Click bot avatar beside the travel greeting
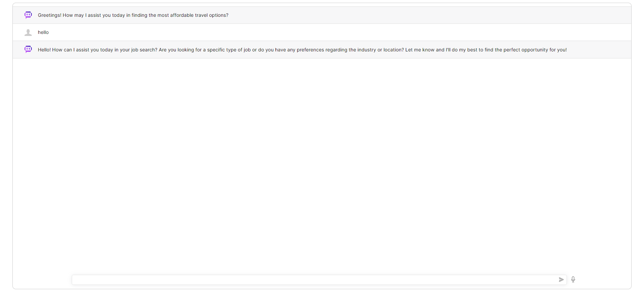The height and width of the screenshot is (306, 644). click(28, 15)
